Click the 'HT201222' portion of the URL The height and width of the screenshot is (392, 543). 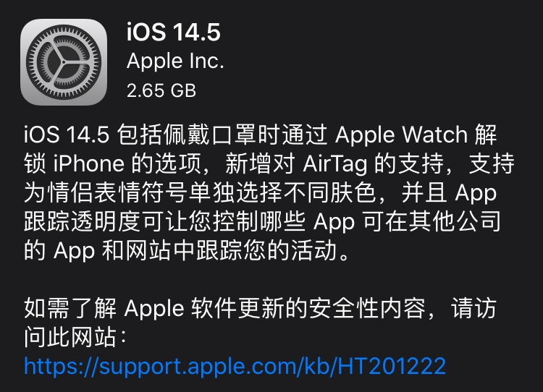point(392,366)
